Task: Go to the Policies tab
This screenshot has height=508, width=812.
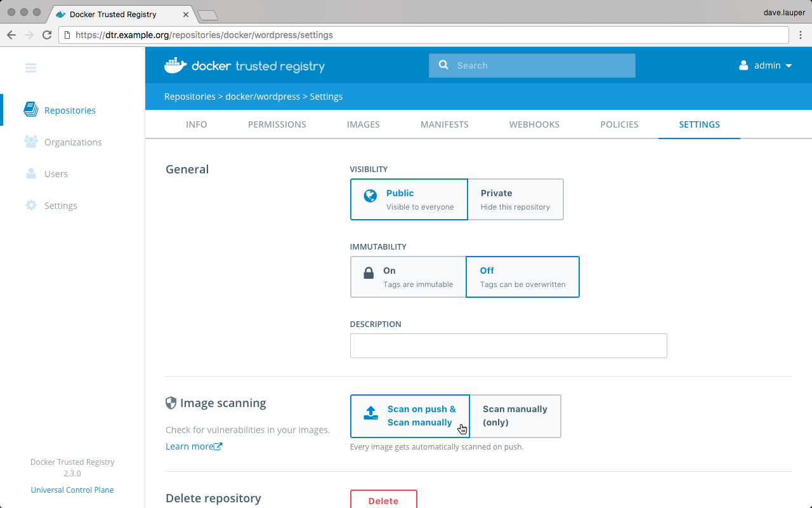Action: pyautogui.click(x=619, y=124)
